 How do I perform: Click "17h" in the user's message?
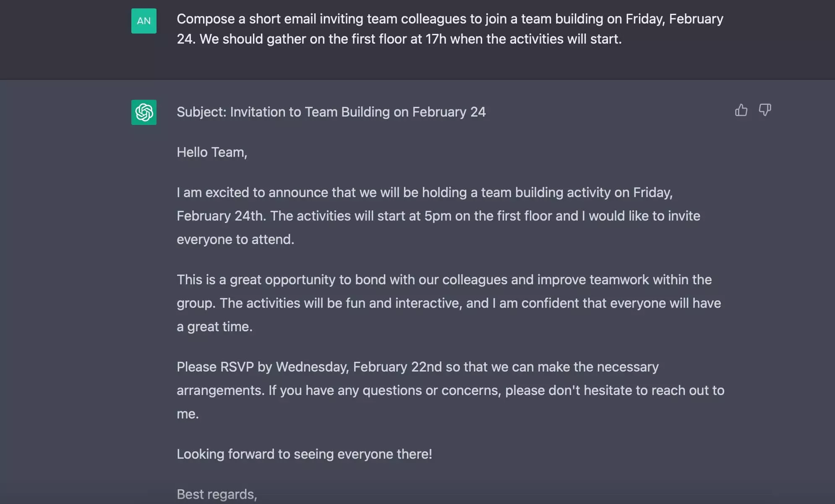tap(436, 39)
